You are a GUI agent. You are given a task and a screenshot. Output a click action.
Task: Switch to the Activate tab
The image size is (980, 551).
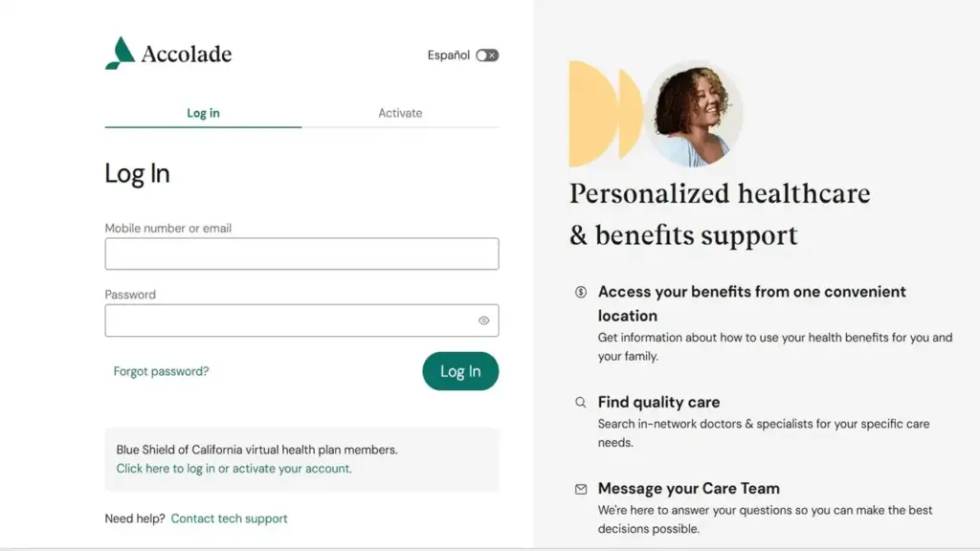click(x=400, y=113)
